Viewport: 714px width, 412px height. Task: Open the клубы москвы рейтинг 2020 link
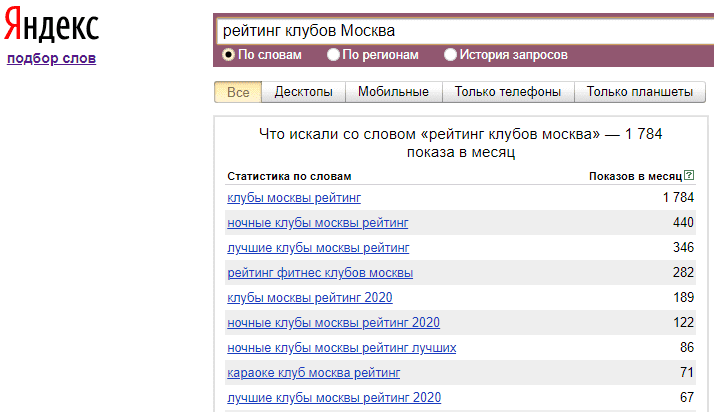[310, 298]
